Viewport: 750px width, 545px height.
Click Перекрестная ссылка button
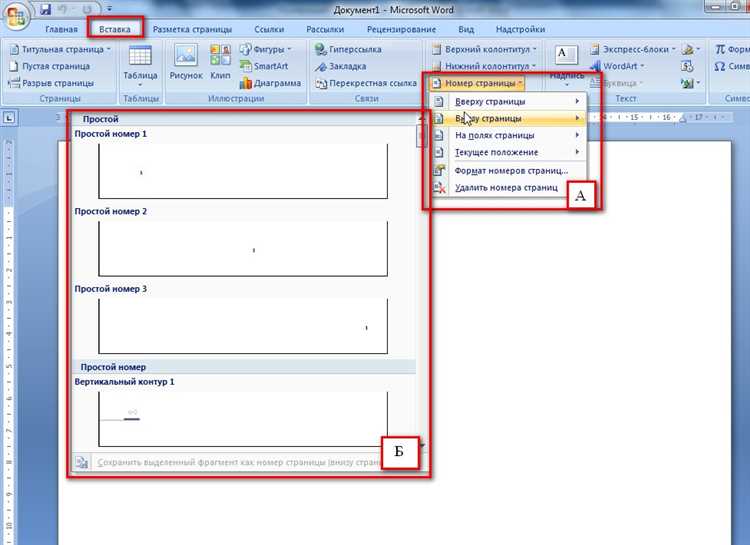pyautogui.click(x=366, y=83)
